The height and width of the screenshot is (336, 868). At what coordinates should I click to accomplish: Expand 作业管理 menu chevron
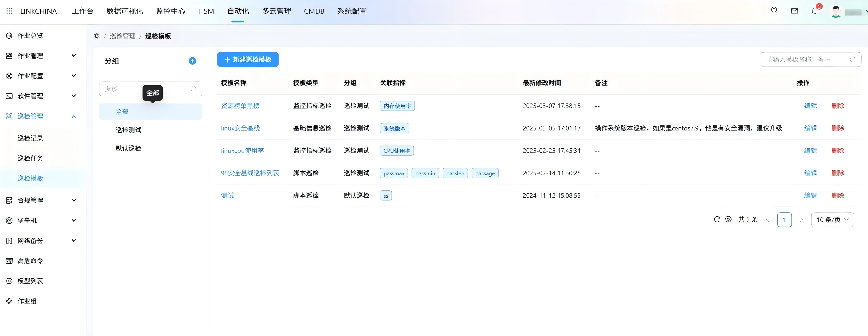pos(74,56)
